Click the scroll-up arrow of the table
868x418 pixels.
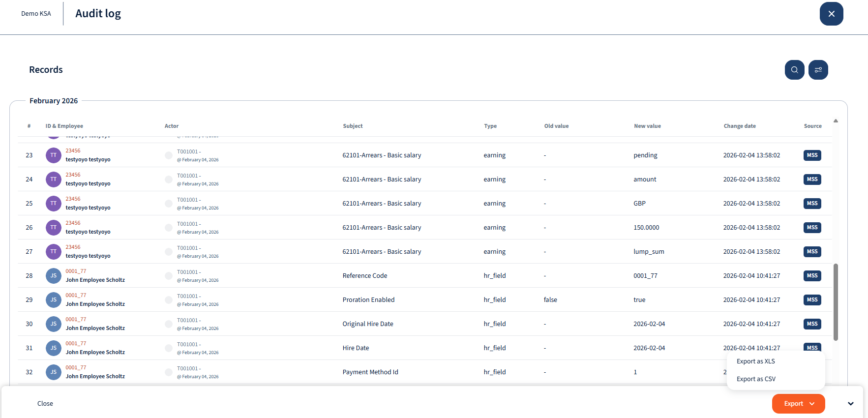(x=836, y=121)
